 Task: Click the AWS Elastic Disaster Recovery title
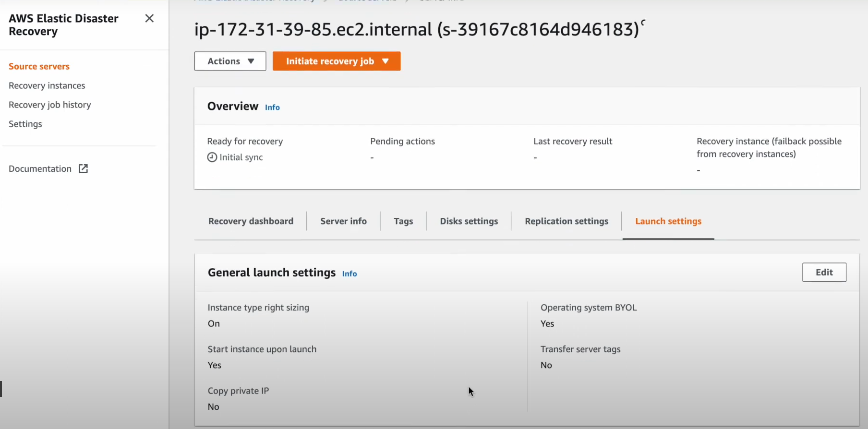click(63, 25)
